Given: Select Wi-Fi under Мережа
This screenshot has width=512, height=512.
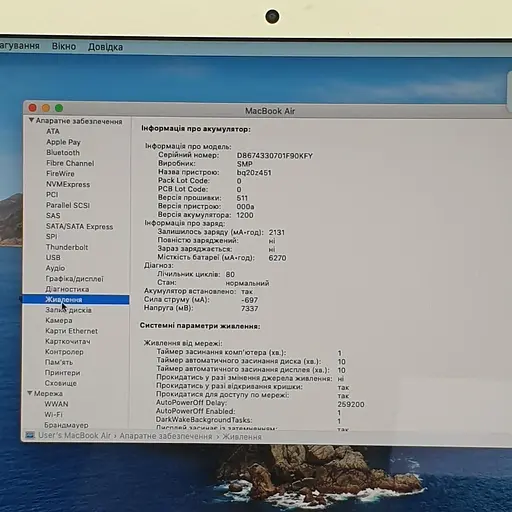Looking at the screenshot, I should pos(54,414).
